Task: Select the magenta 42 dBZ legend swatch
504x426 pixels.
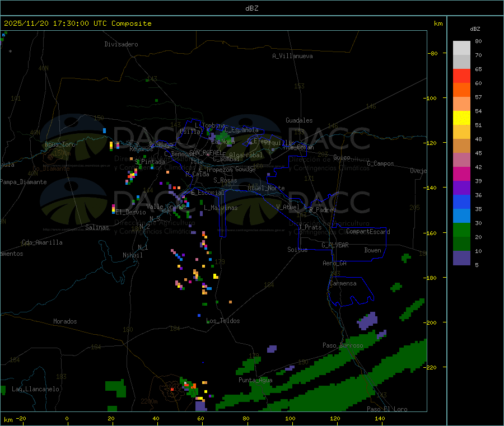Action: pos(461,174)
